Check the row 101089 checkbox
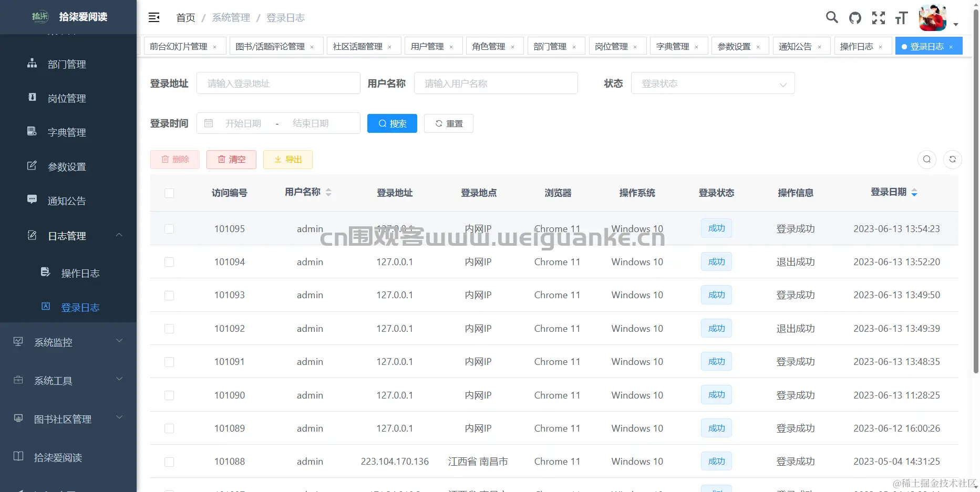 tap(169, 428)
